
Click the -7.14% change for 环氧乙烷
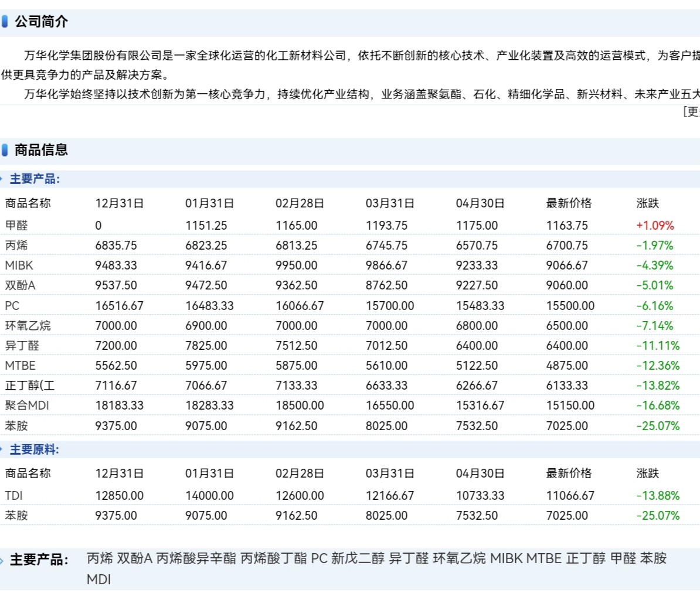pos(654,326)
